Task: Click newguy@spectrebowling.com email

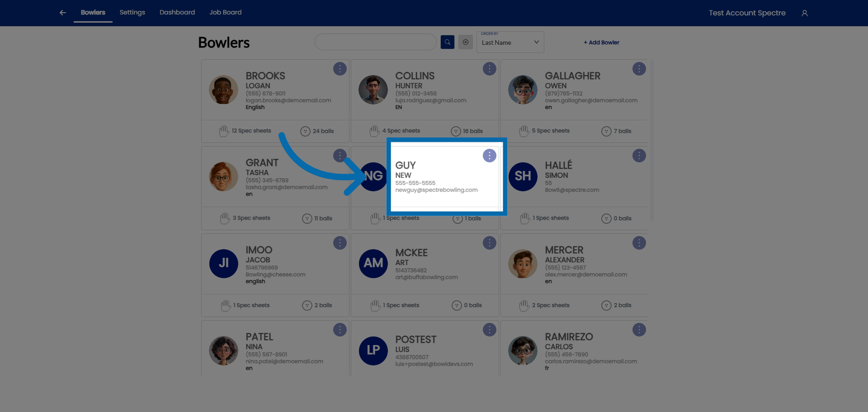Action: (436, 190)
